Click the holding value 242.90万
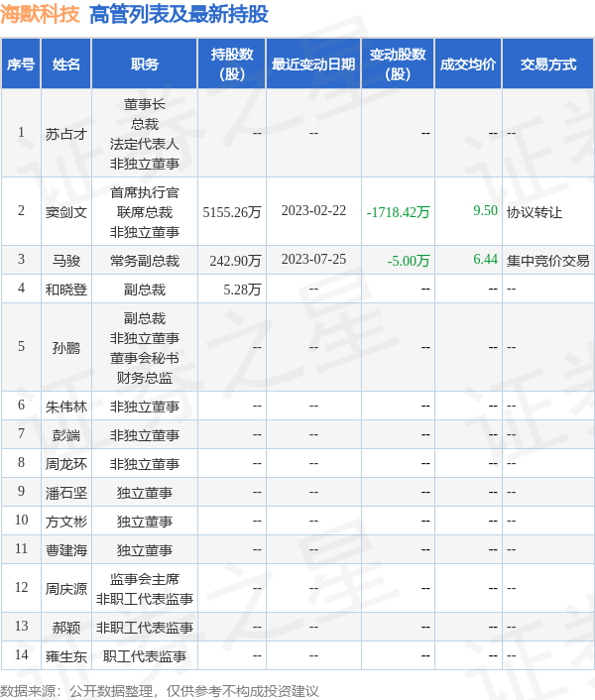595x700 pixels. (235, 260)
